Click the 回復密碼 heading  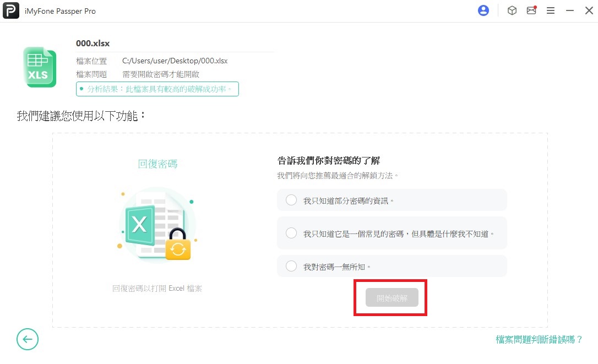click(x=157, y=164)
